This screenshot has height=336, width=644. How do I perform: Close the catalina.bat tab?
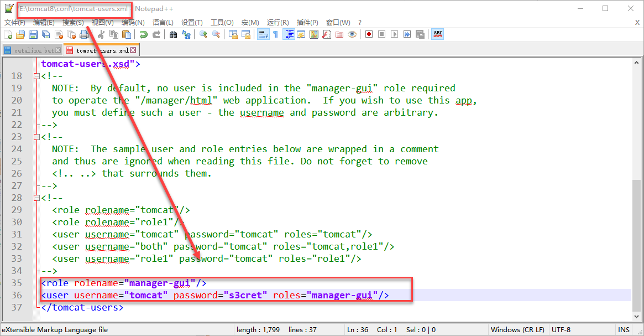pyautogui.click(x=58, y=50)
